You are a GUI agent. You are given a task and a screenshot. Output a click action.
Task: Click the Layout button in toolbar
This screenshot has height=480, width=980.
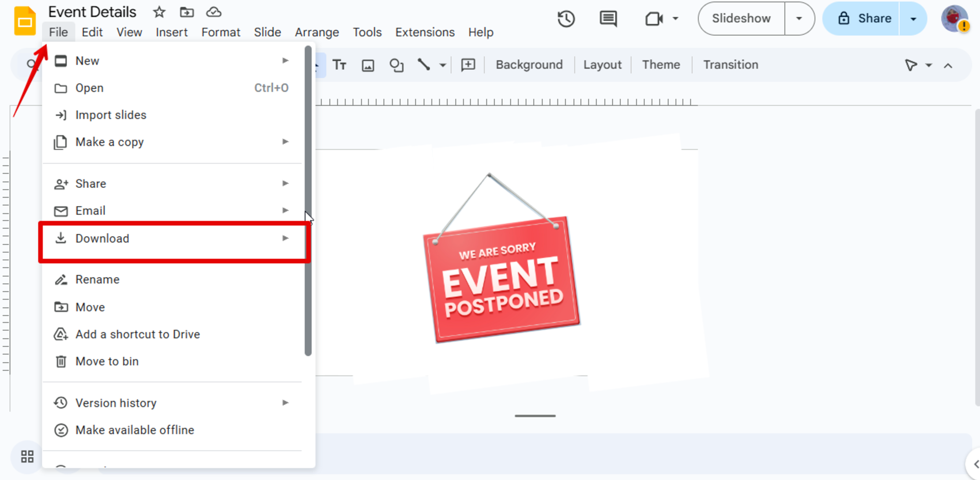pyautogui.click(x=602, y=64)
